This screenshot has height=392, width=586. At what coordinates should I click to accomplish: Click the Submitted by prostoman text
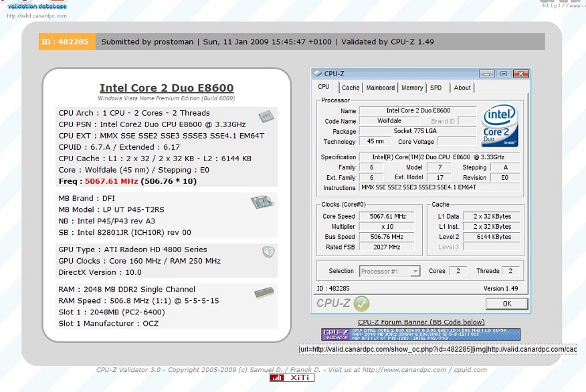click(147, 42)
